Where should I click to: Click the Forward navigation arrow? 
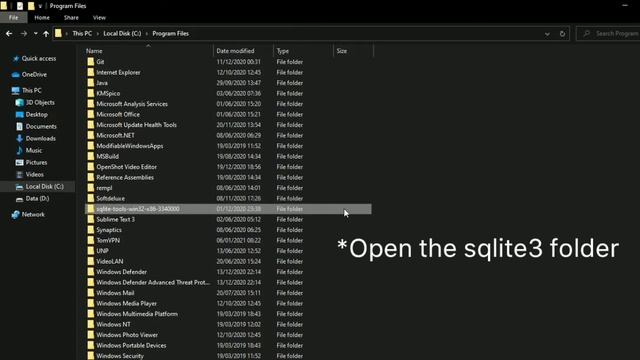tap(24, 33)
